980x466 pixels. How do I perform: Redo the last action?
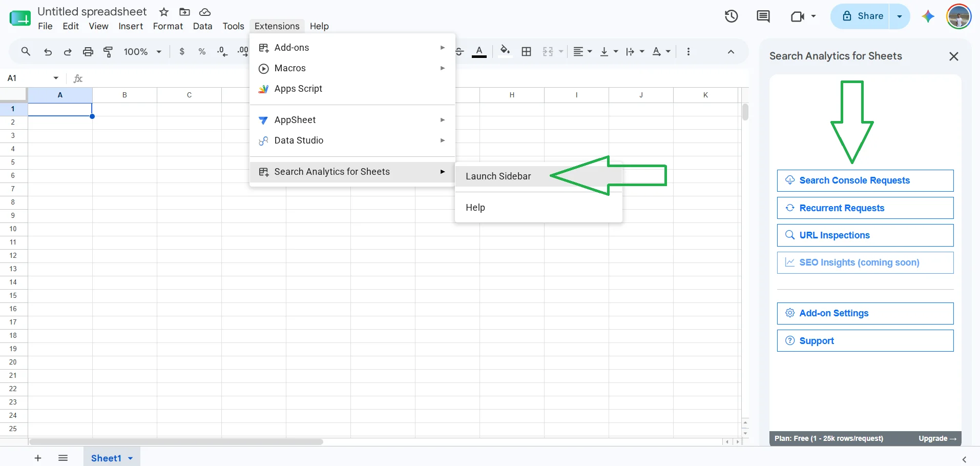pyautogui.click(x=68, y=51)
